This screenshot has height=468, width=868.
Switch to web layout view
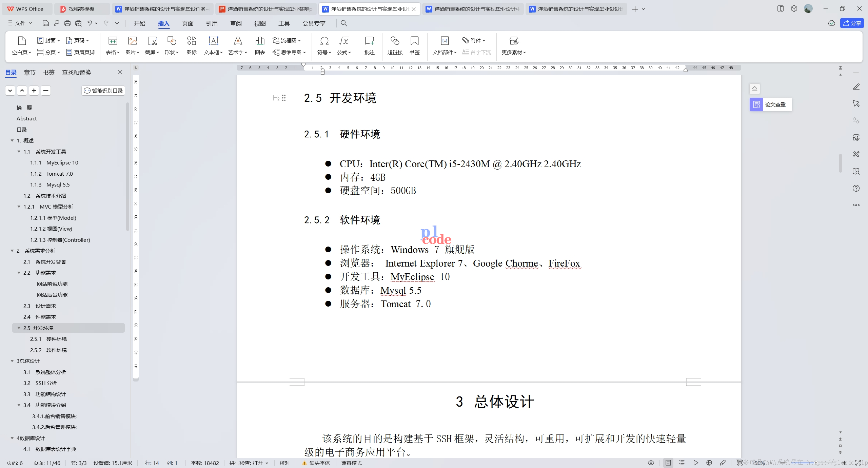(709, 463)
